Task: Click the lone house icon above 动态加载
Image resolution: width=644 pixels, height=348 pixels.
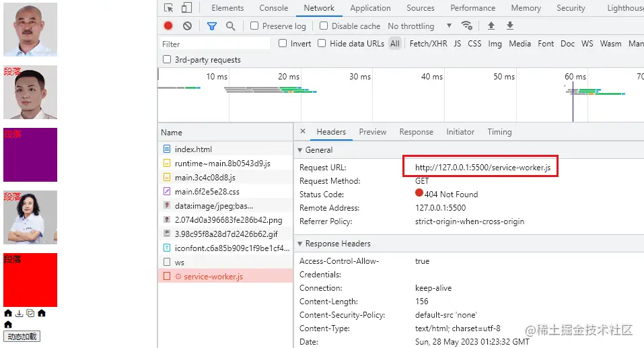Action: [8, 324]
